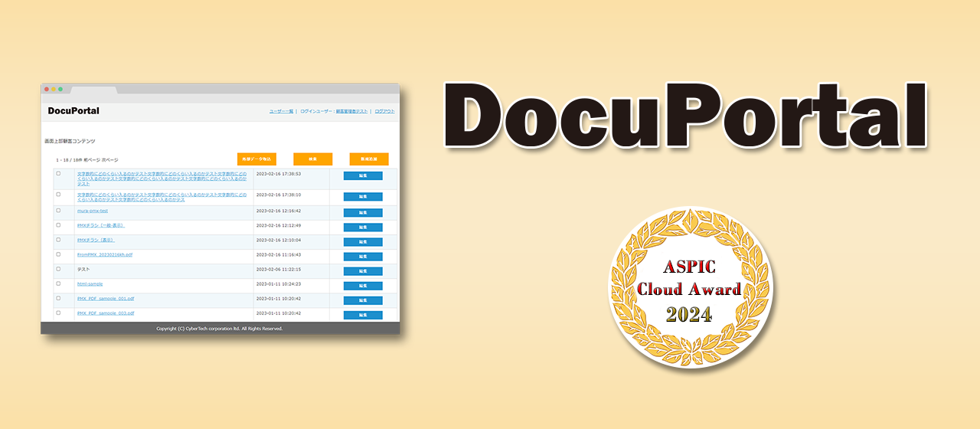Viewport: 980px width, 429px height.
Task: Click 編集 button for mura-pmx-test row
Action: (x=363, y=212)
